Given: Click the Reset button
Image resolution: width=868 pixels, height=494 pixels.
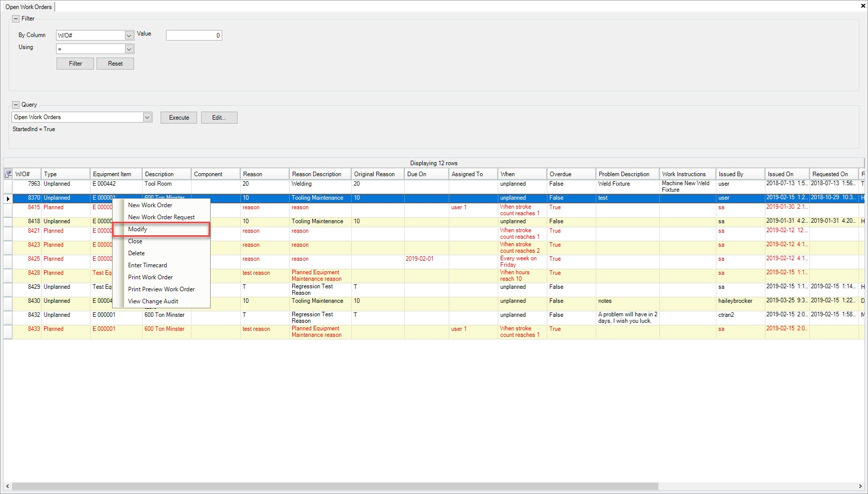Looking at the screenshot, I should pyautogui.click(x=115, y=64).
